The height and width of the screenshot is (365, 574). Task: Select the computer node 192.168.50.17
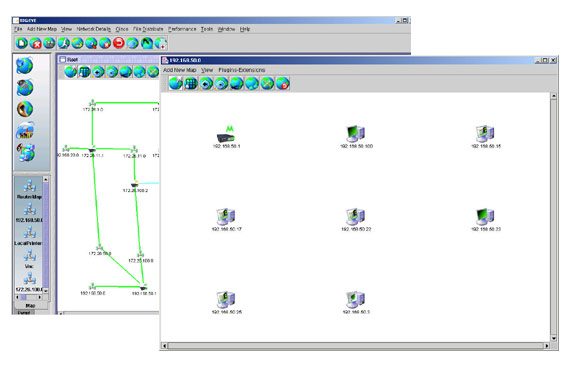[x=226, y=216]
